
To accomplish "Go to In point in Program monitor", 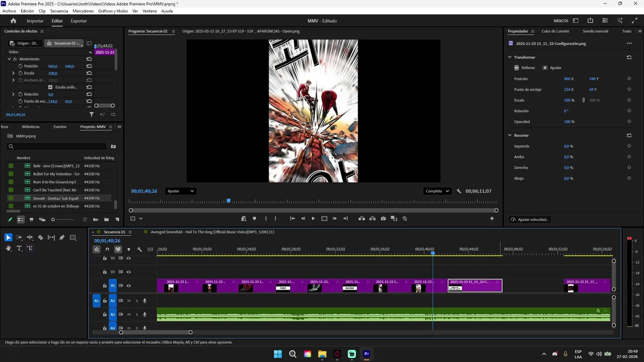I will click(x=292, y=219).
